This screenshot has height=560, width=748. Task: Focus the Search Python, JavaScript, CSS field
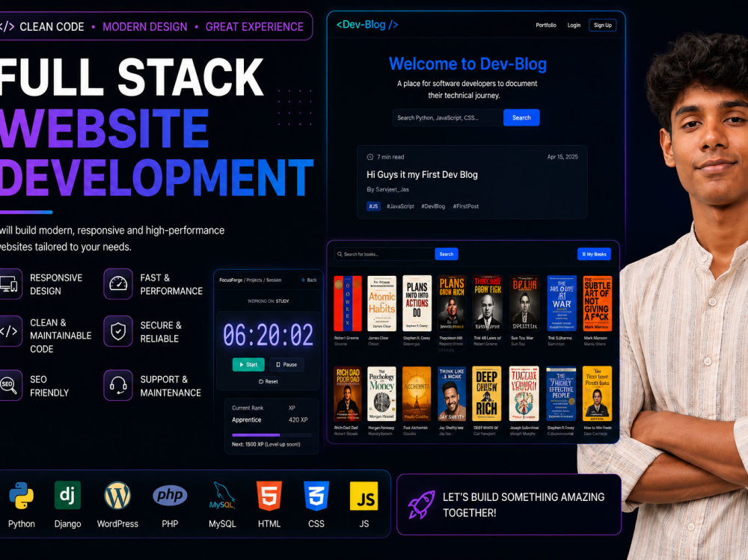coord(448,117)
